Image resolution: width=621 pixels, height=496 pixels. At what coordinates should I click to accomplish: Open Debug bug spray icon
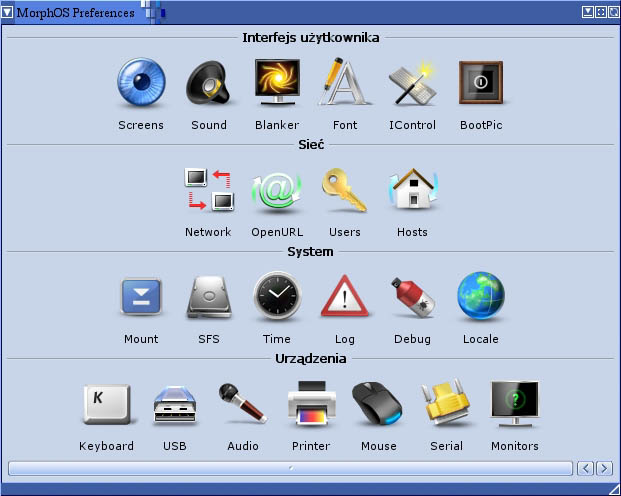pos(413,297)
